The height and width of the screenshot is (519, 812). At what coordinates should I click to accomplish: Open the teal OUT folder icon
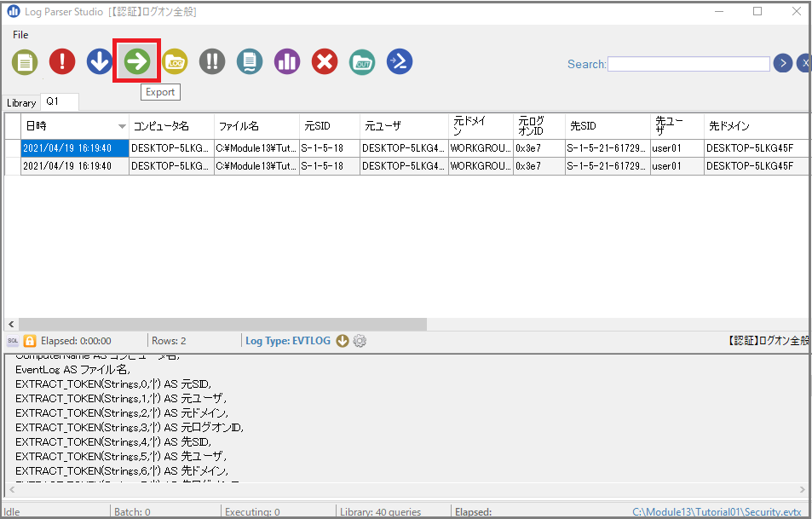click(x=362, y=62)
